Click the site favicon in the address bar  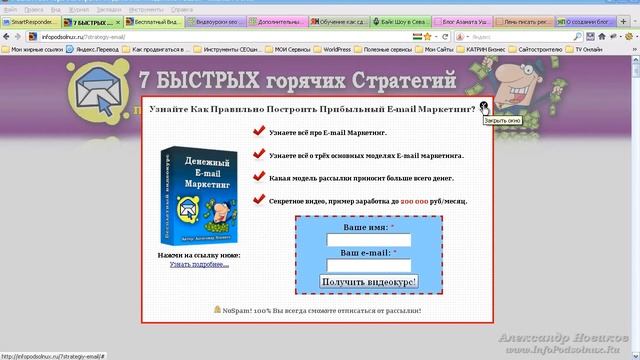33,37
